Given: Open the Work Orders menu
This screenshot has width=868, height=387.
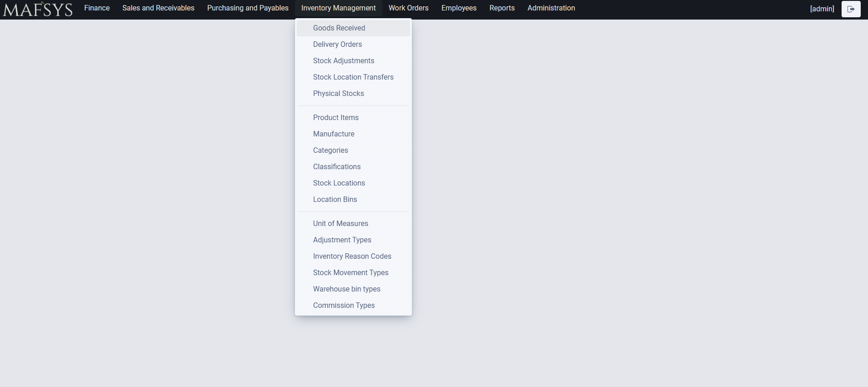Looking at the screenshot, I should pos(408,8).
